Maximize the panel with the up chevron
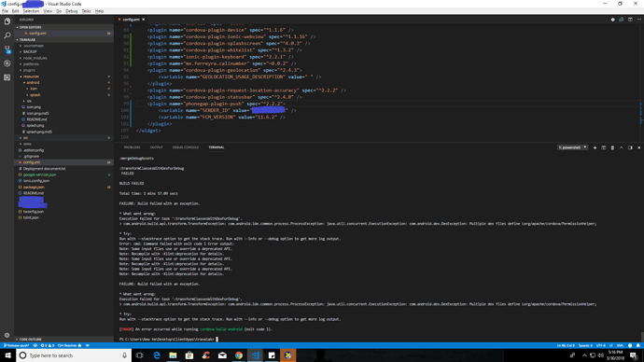This screenshot has height=362, width=644. [621, 147]
